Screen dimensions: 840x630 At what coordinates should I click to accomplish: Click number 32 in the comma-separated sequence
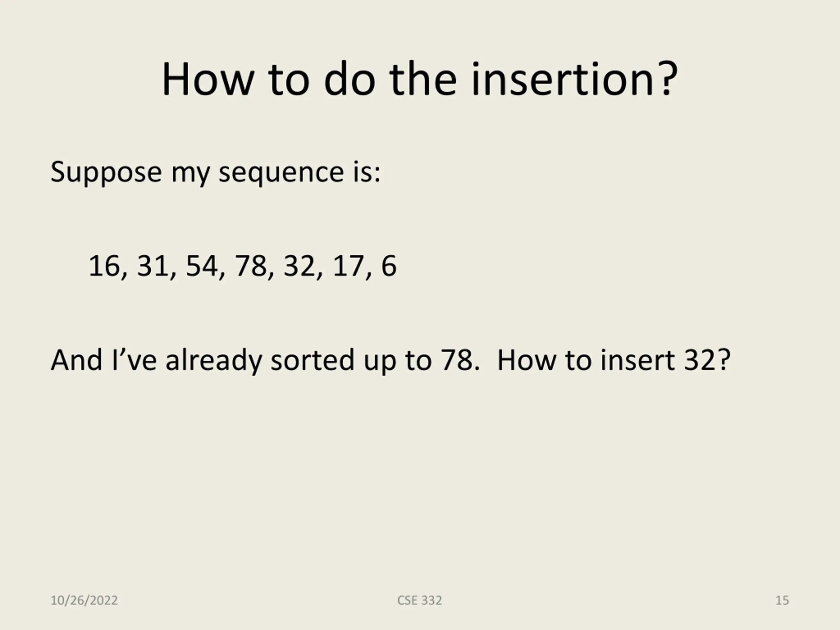pyautogui.click(x=300, y=265)
